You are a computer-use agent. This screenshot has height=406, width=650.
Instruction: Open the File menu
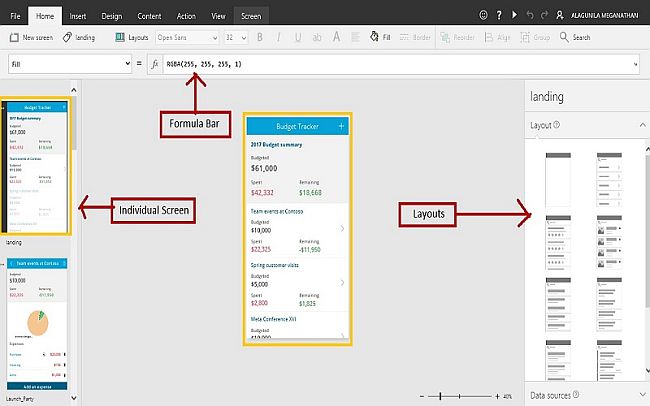[15, 16]
